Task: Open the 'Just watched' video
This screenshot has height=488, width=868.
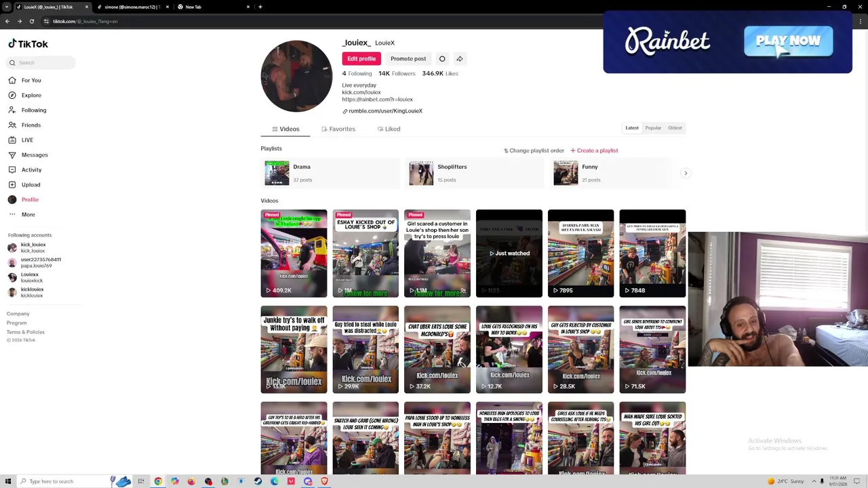Action: (509, 253)
